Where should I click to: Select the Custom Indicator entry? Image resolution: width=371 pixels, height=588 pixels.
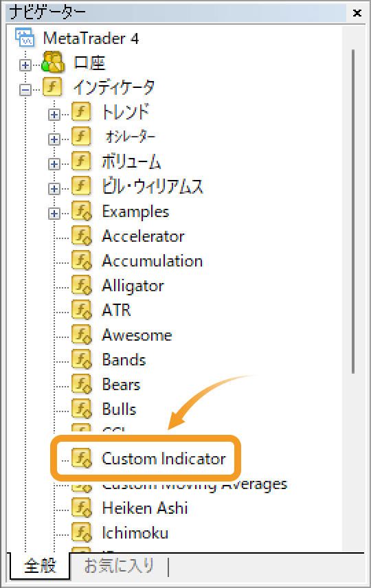(x=164, y=459)
